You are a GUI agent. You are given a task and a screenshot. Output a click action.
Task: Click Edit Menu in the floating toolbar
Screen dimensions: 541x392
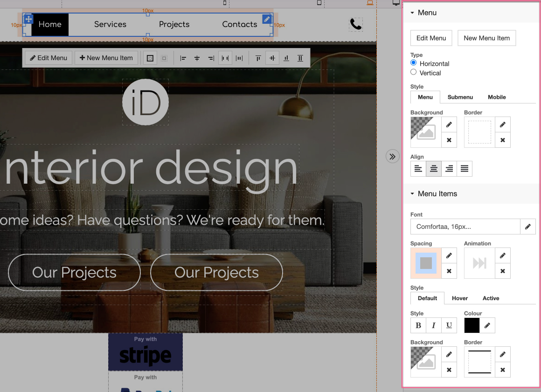(x=49, y=58)
